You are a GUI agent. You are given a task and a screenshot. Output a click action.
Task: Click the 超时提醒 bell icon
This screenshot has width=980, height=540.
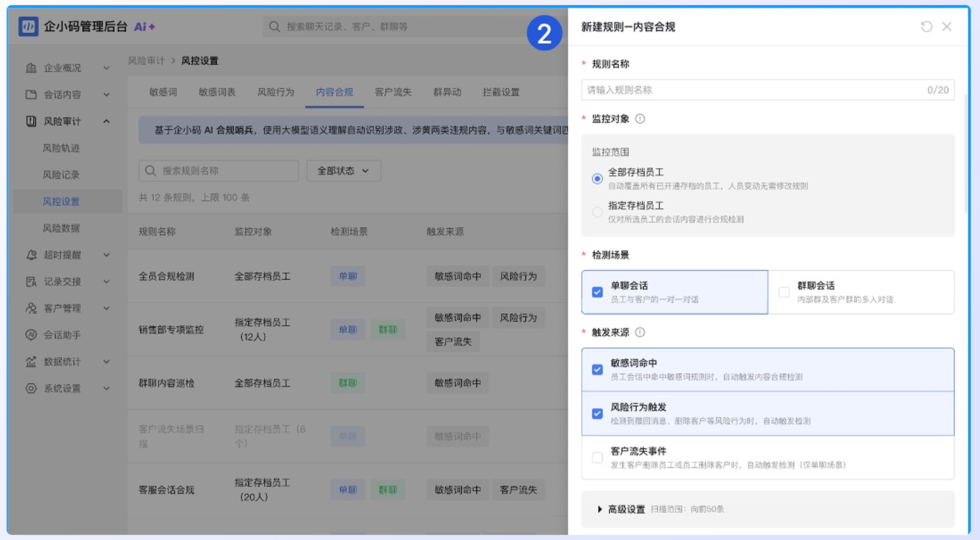pos(31,255)
